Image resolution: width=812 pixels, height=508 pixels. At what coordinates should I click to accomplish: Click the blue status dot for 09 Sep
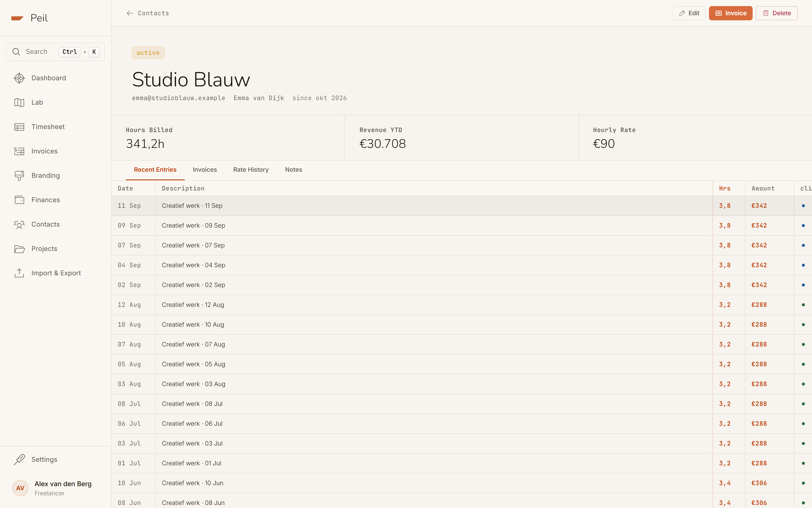[x=803, y=226]
